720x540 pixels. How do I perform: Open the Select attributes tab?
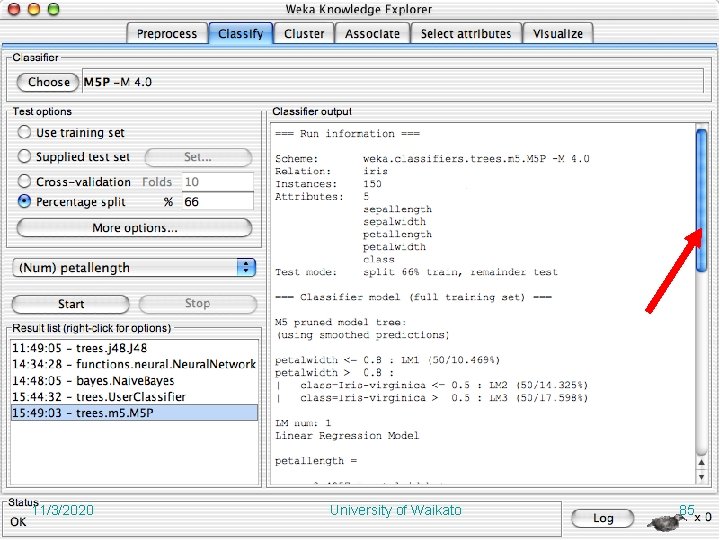coord(466,34)
